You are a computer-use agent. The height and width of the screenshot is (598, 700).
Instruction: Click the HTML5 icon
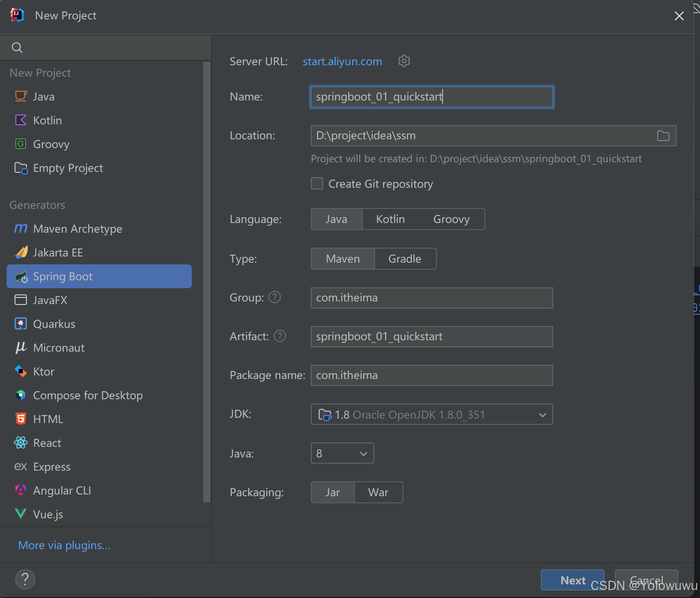(x=21, y=419)
